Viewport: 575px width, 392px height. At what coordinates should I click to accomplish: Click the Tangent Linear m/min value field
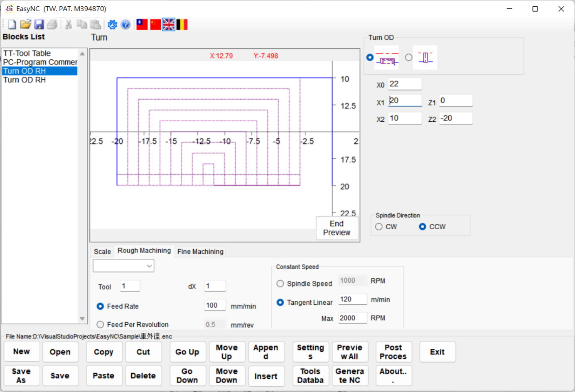[352, 299]
